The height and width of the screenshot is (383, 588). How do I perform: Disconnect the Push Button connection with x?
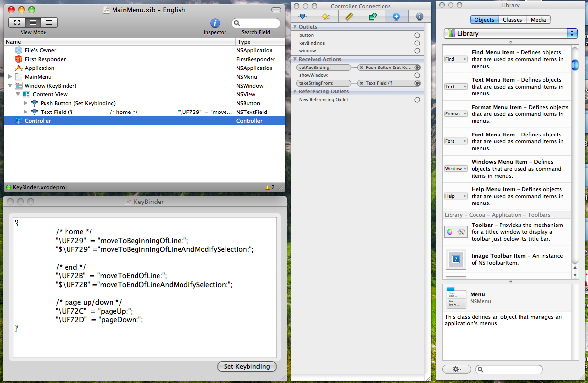(361, 68)
